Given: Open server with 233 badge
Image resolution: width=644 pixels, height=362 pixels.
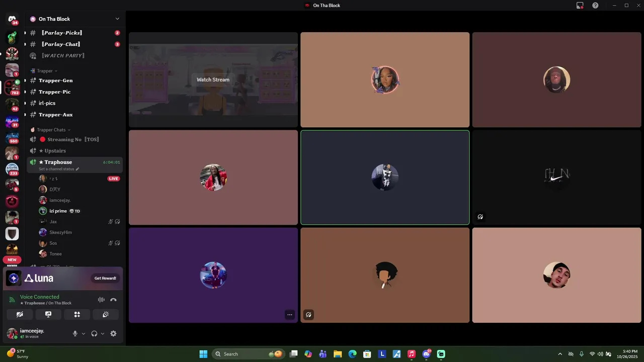Looking at the screenshot, I should (12, 169).
